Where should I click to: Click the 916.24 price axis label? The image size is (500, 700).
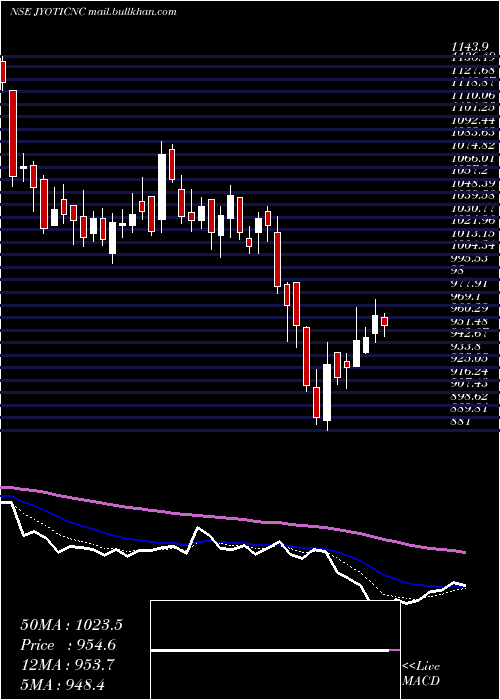[470, 371]
